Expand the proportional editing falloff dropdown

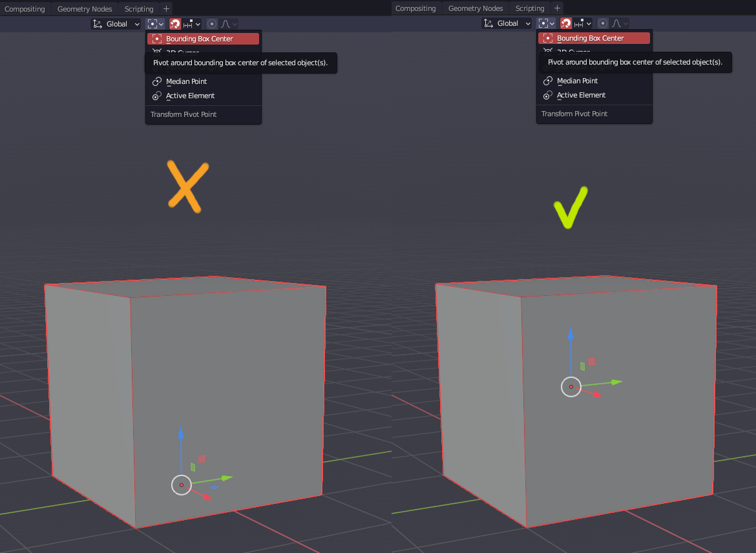[x=234, y=23]
